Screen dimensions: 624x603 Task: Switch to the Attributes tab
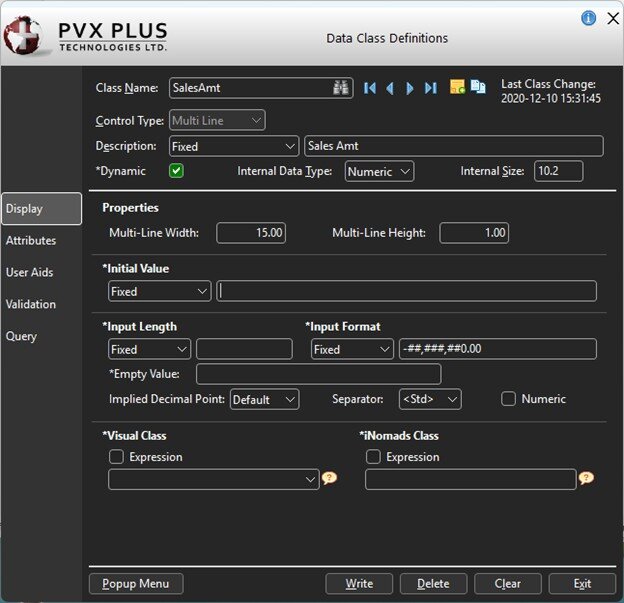coord(31,241)
